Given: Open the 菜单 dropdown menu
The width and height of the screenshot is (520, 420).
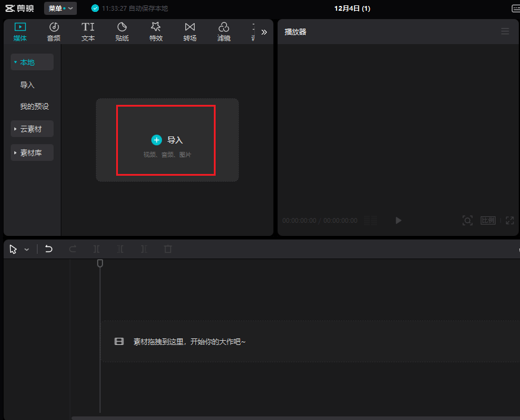Looking at the screenshot, I should point(60,8).
